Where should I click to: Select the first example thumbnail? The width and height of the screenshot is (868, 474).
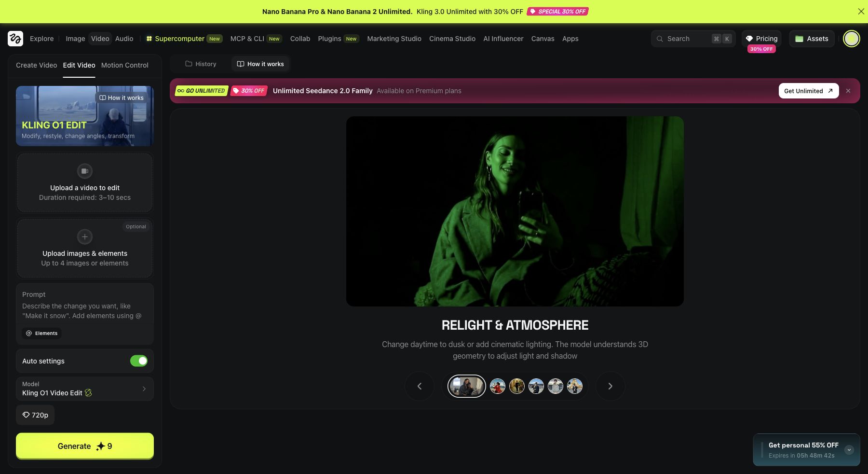pos(467,386)
